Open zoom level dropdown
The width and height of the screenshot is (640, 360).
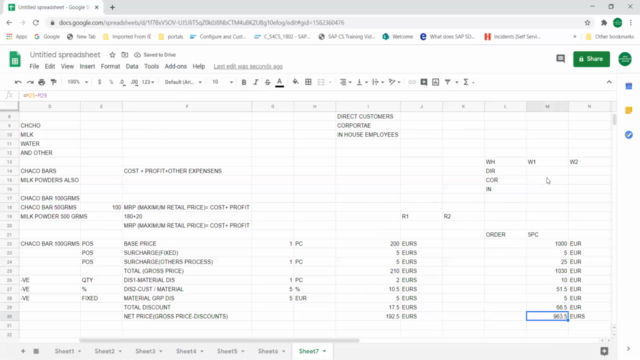[x=78, y=82]
